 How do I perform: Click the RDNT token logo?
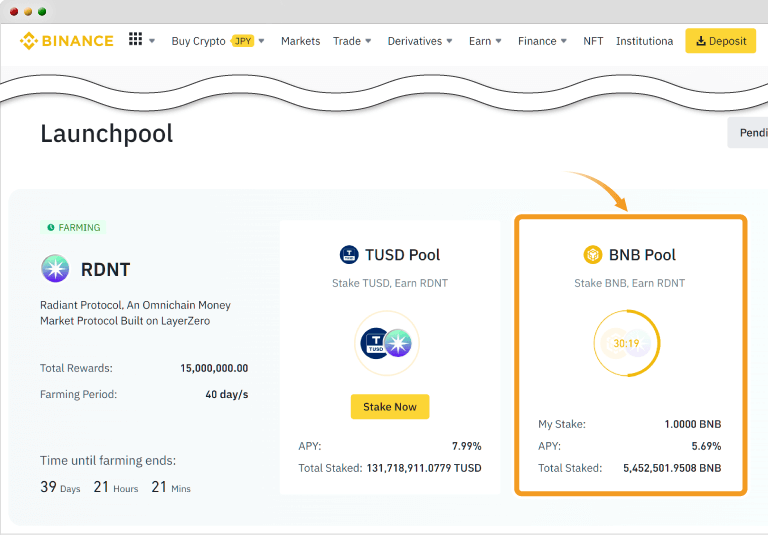click(55, 268)
